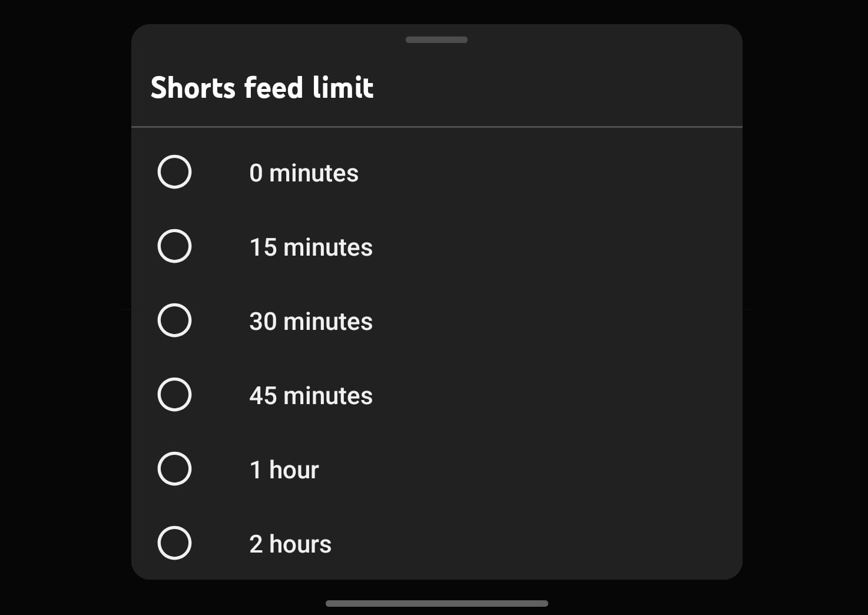Select the 1 hour radio button

(174, 469)
